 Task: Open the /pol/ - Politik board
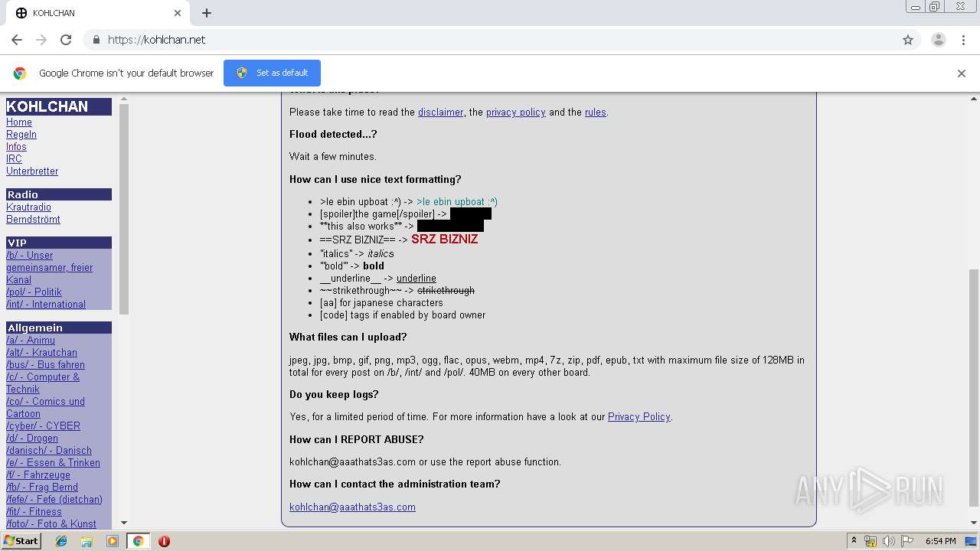34,292
